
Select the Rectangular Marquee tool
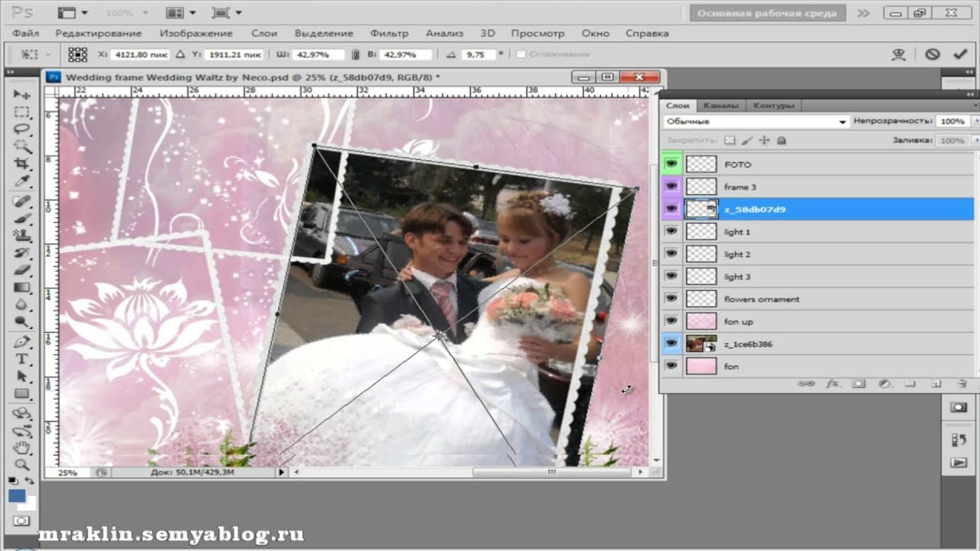[x=21, y=112]
